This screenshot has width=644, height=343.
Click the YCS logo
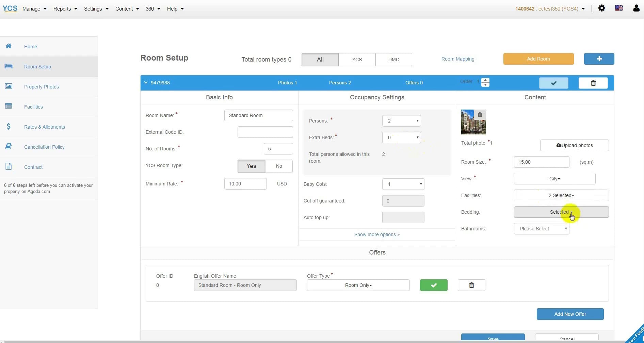coord(10,9)
